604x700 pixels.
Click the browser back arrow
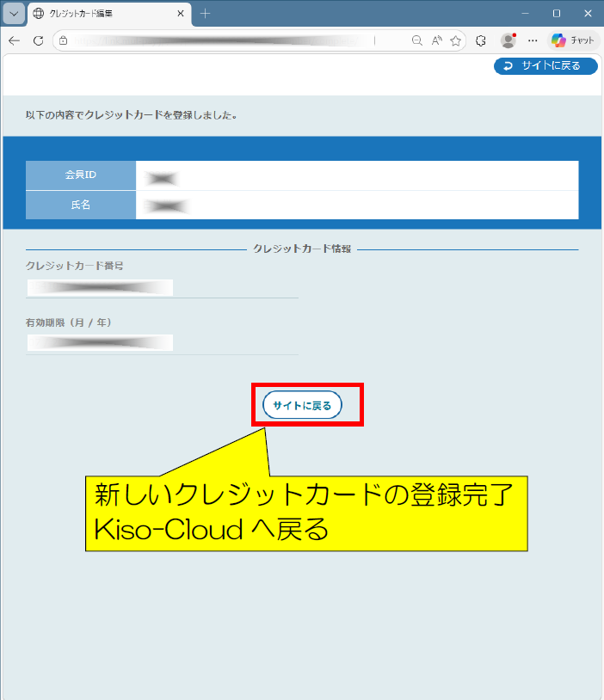14,40
